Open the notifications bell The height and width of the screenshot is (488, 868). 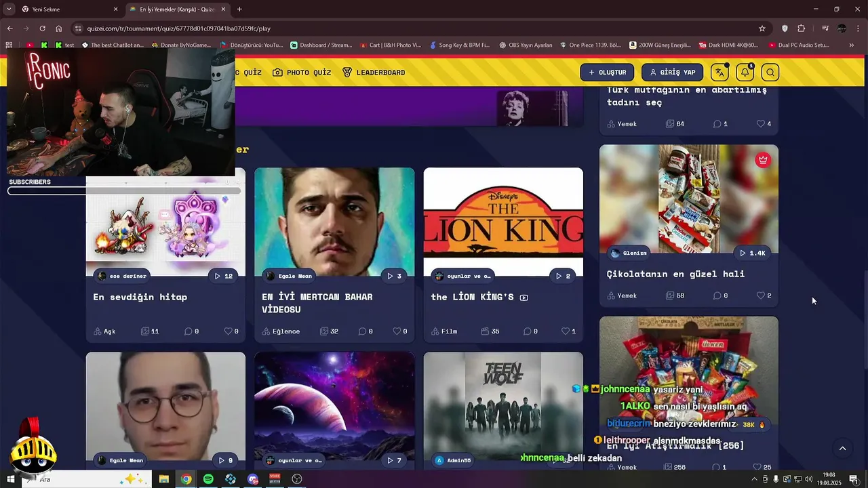[x=745, y=73]
